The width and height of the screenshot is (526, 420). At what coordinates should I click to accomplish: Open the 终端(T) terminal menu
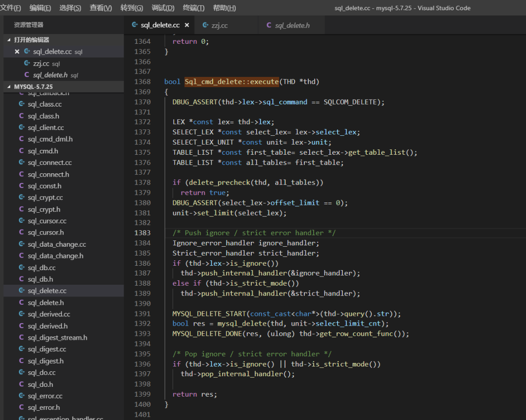coord(193,8)
